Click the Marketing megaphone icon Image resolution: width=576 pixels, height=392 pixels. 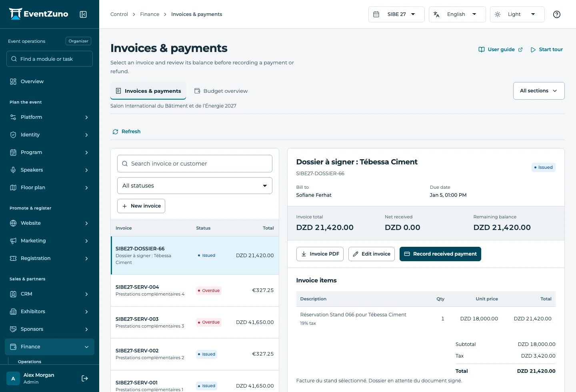(13, 241)
